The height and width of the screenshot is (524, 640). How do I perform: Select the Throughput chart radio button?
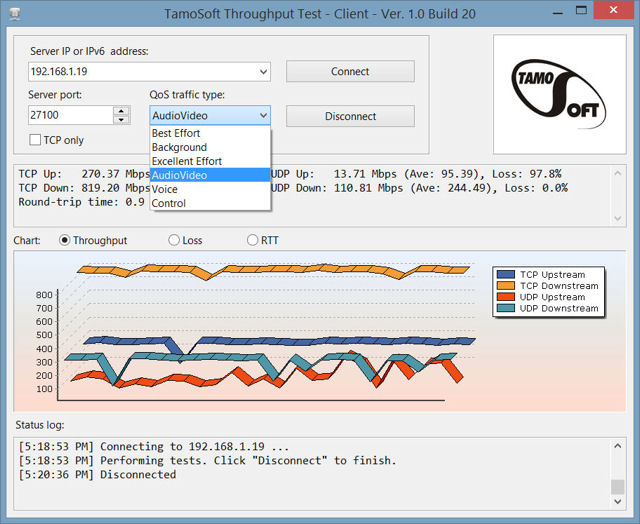click(64, 240)
